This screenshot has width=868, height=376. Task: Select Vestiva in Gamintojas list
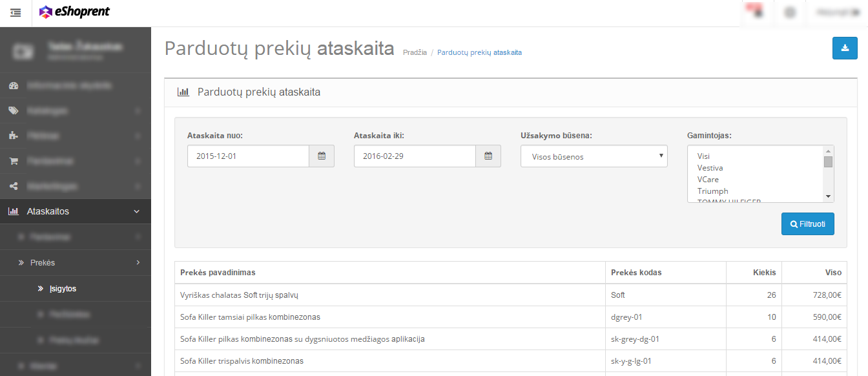point(756,168)
